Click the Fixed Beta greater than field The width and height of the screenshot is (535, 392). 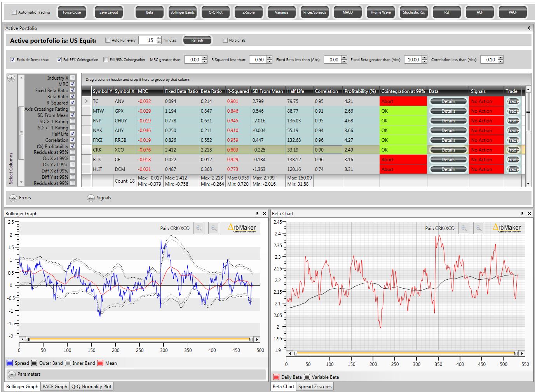coord(413,60)
